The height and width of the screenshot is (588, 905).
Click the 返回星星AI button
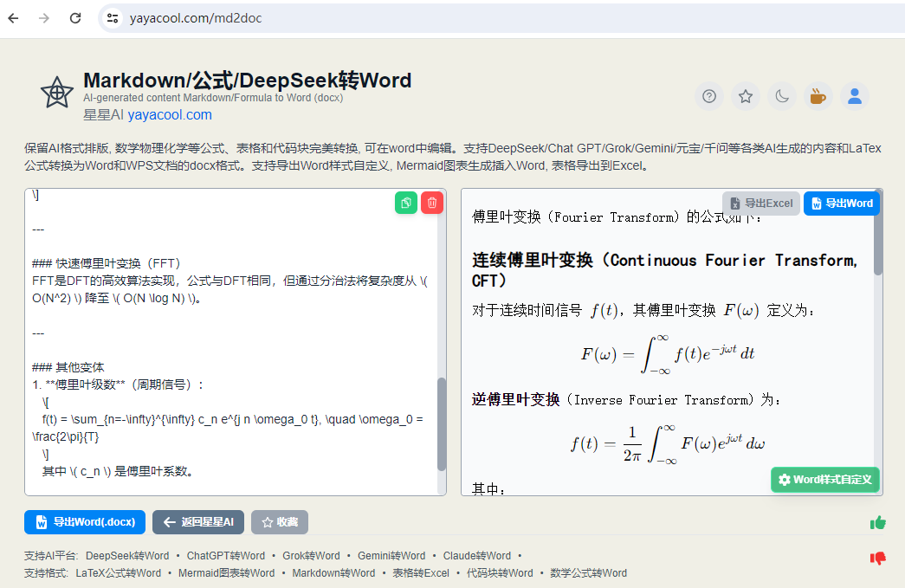pyautogui.click(x=198, y=522)
